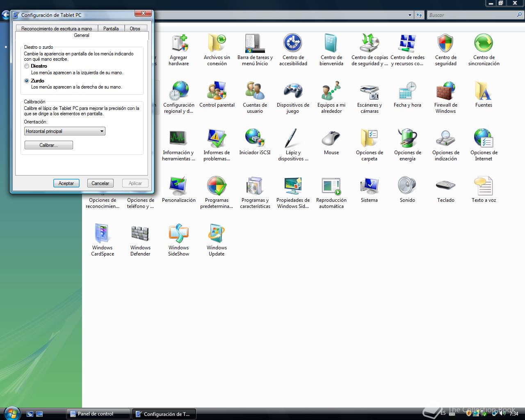525x420 pixels.
Task: Open Windows CardSpace icon
Action: click(x=103, y=234)
